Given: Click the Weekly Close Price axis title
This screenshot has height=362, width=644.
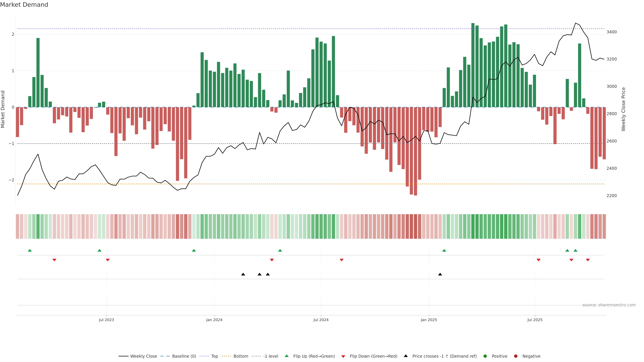Looking at the screenshot, I should pyautogui.click(x=623, y=109).
